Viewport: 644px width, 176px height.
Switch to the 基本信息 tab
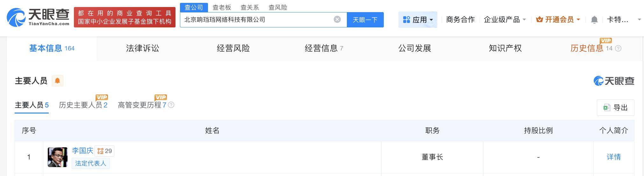[52, 48]
